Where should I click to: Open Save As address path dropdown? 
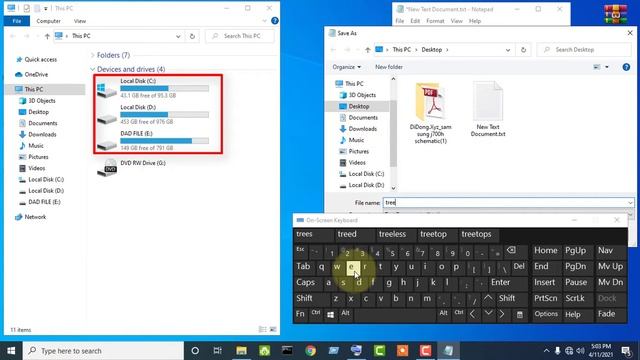[x=508, y=50]
